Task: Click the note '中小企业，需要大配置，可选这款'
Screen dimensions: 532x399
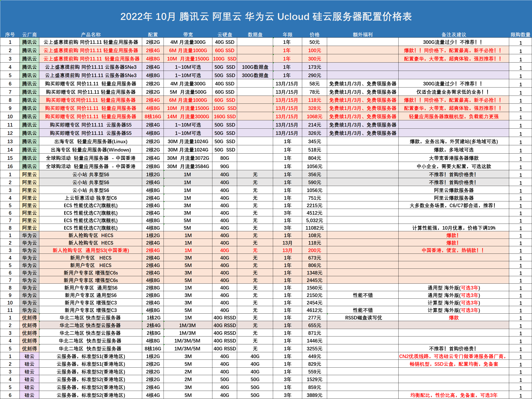Action: (x=454, y=166)
